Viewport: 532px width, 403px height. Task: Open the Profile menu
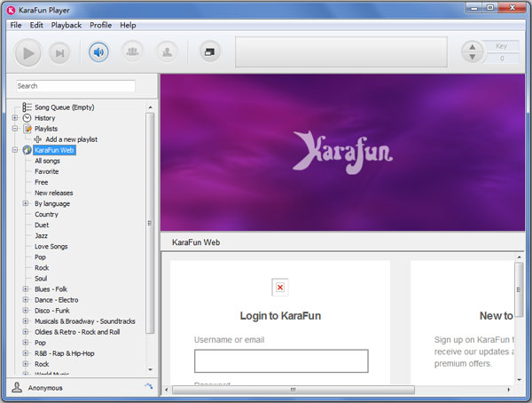pos(100,25)
